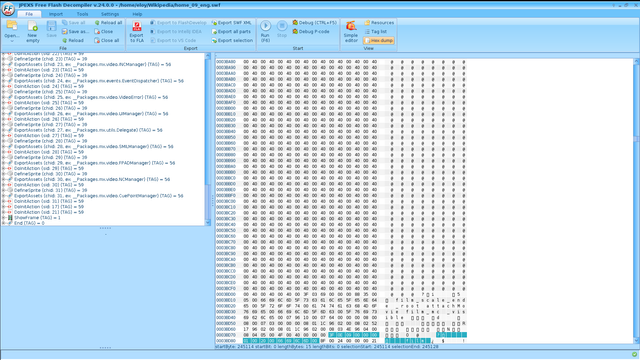Toggle the Hex dump view
The image size is (640, 360).
(379, 40)
